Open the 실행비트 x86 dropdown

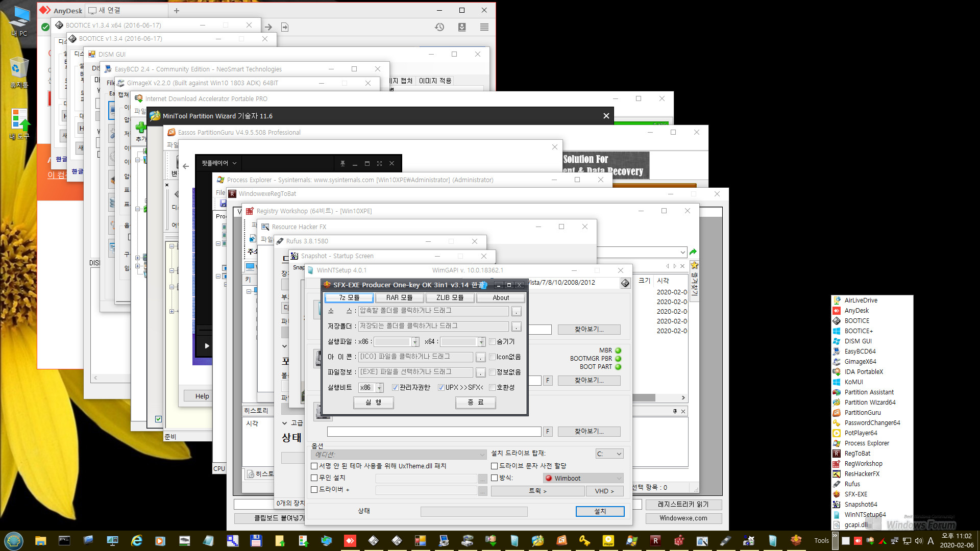pyautogui.click(x=379, y=388)
